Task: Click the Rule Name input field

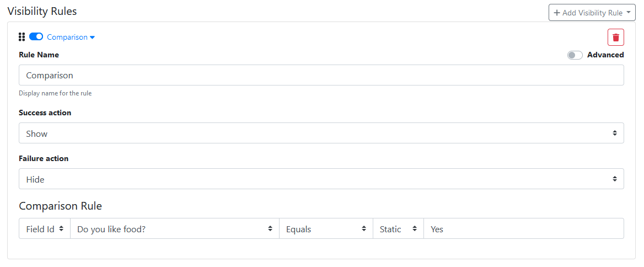Action: point(321,76)
